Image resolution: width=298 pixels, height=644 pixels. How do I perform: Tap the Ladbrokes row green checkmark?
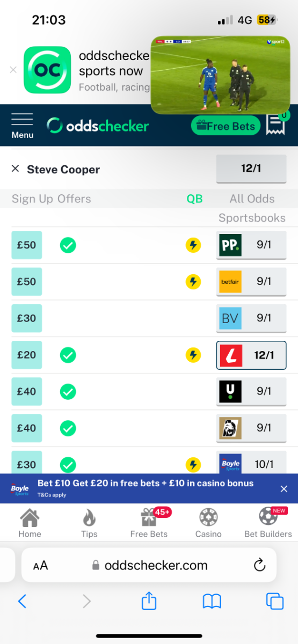coord(68,355)
